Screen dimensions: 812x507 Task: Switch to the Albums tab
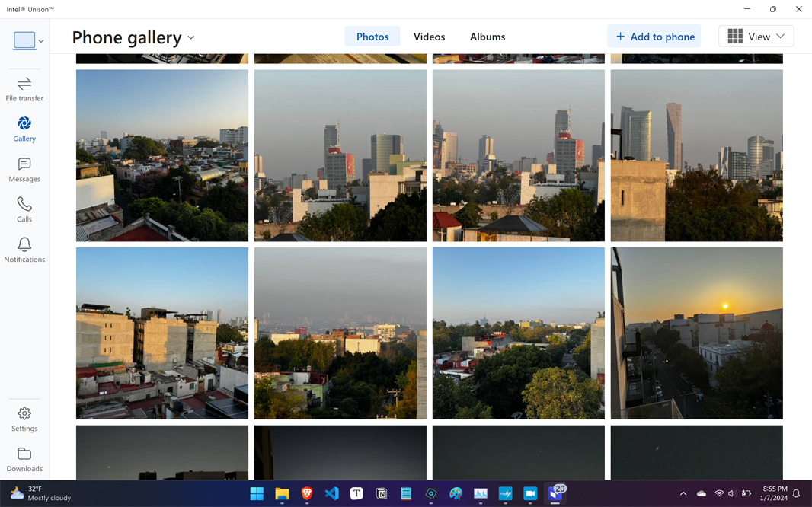pos(487,37)
